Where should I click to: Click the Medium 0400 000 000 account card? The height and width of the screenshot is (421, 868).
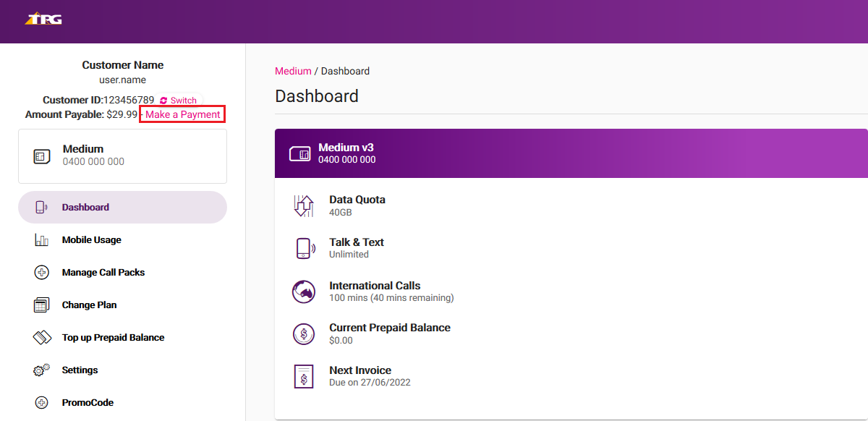pyautogui.click(x=122, y=155)
